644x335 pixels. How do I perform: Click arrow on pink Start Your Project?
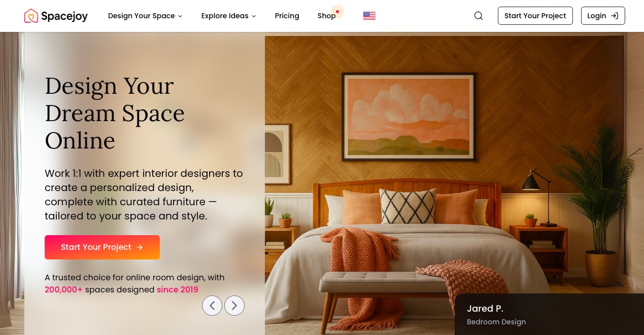[140, 247]
